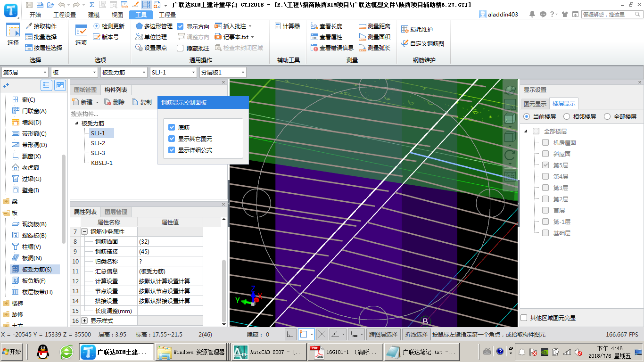Image resolution: width=644 pixels, height=362 pixels.
Task: Open AutoCAD 2007 from the taskbar
Action: pos(268,352)
